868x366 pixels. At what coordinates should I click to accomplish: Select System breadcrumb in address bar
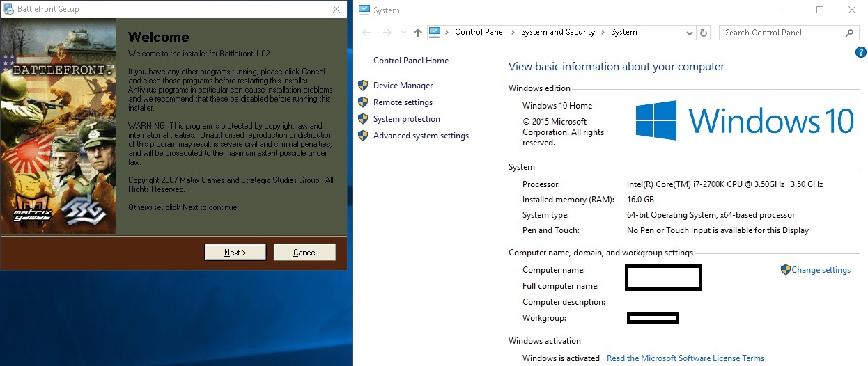point(624,32)
